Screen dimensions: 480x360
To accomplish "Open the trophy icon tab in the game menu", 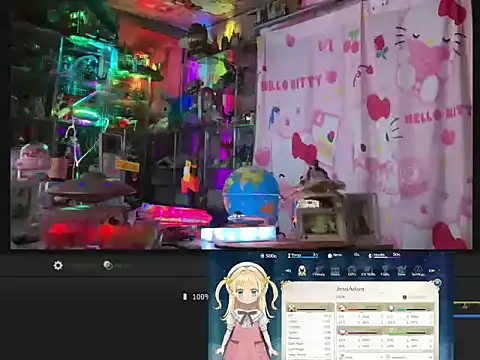I will coord(385,271).
